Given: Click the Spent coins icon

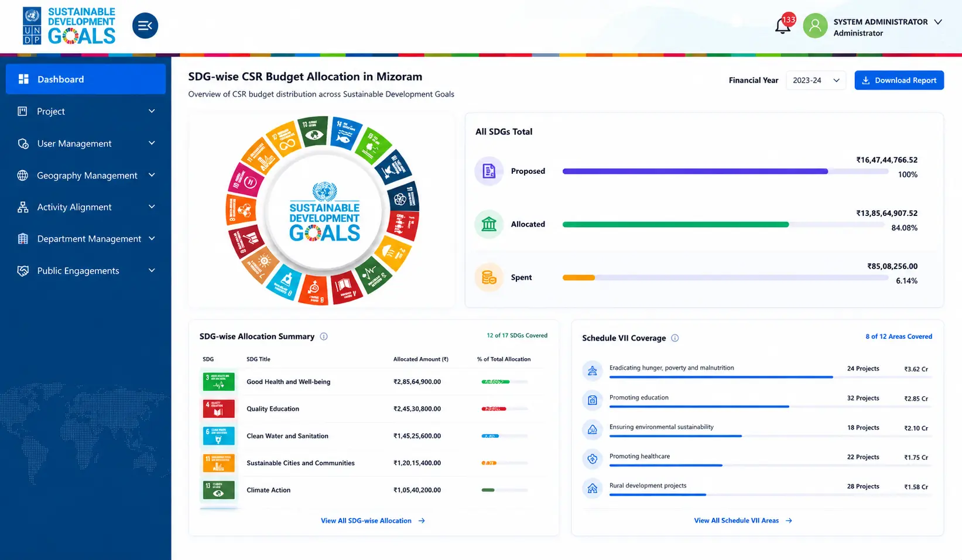Looking at the screenshot, I should (x=489, y=277).
